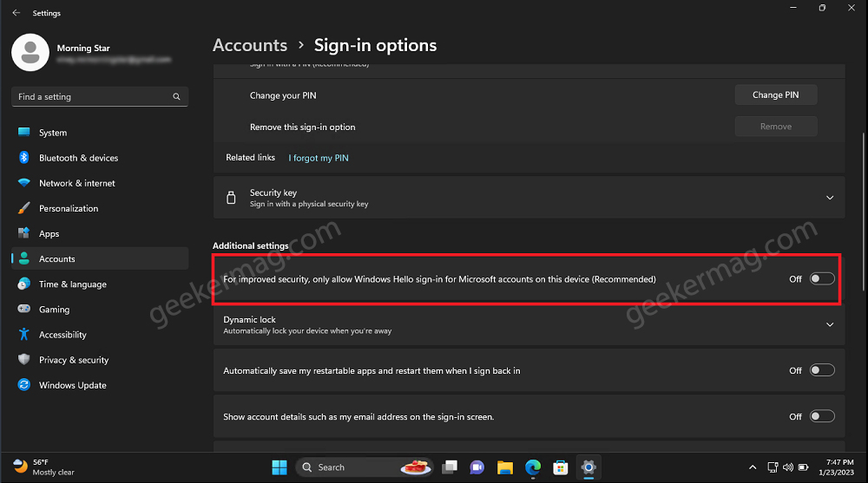868x483 pixels.
Task: Click the greyed Remove button
Action: pos(775,126)
